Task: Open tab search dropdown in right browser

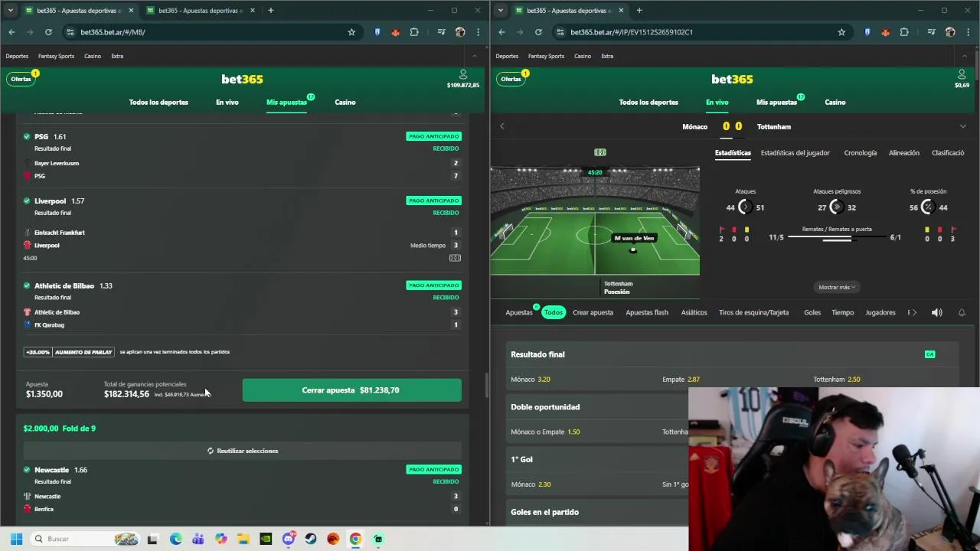Action: (500, 11)
